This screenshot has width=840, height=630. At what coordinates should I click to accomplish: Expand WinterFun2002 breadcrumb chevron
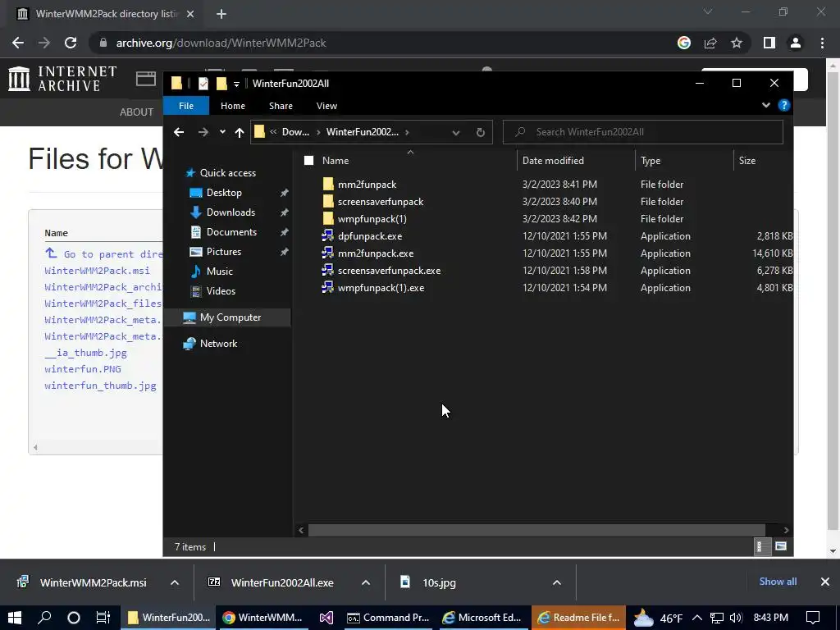click(x=407, y=132)
